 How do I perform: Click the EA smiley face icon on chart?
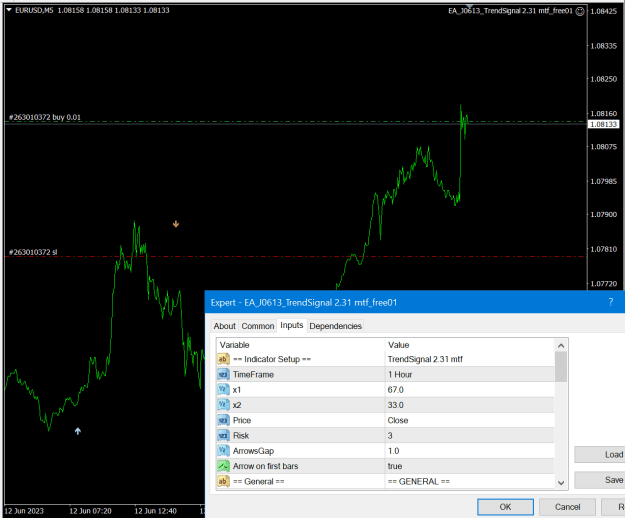[580, 11]
